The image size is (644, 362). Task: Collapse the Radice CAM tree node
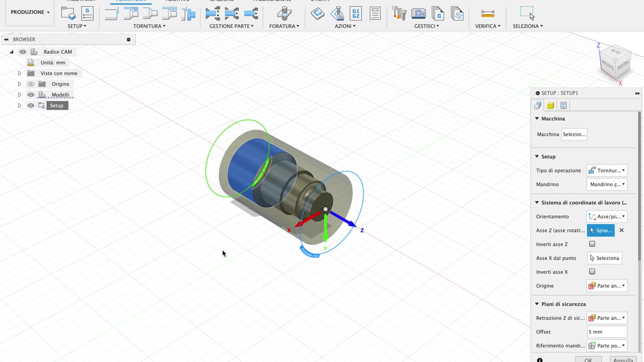pos(12,52)
